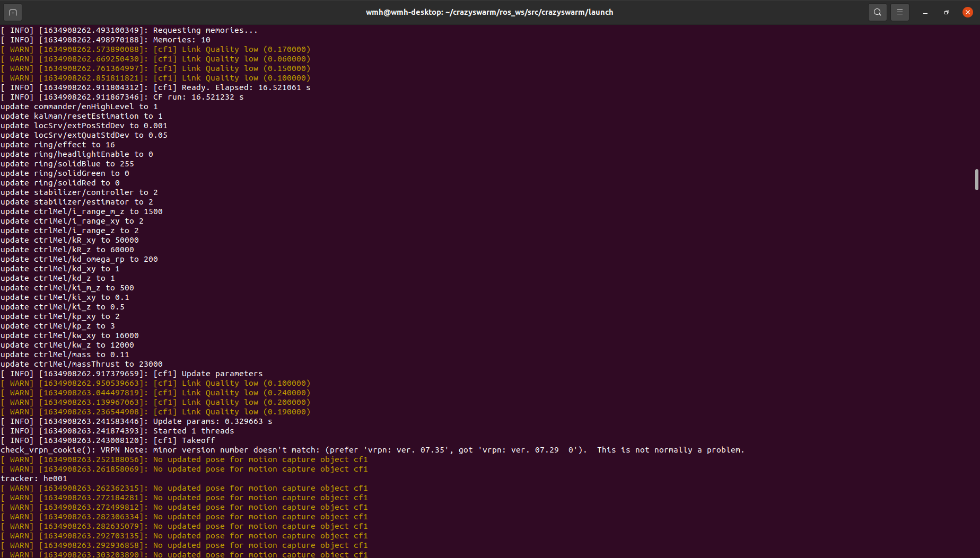Click the Link Quality low (0.190000) warning
Viewport: 980px width, 558px height.
[155, 412]
